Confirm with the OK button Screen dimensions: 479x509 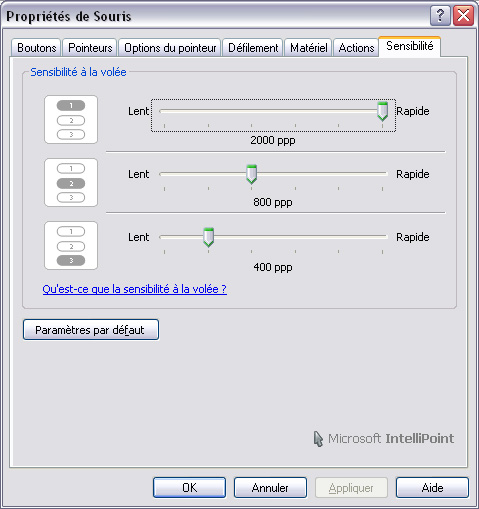[x=189, y=488]
